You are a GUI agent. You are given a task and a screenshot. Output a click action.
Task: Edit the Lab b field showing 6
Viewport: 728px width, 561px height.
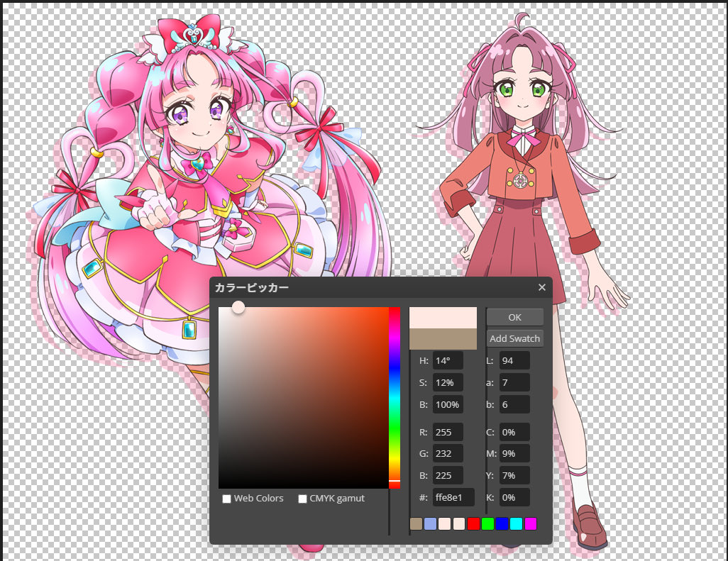point(514,404)
